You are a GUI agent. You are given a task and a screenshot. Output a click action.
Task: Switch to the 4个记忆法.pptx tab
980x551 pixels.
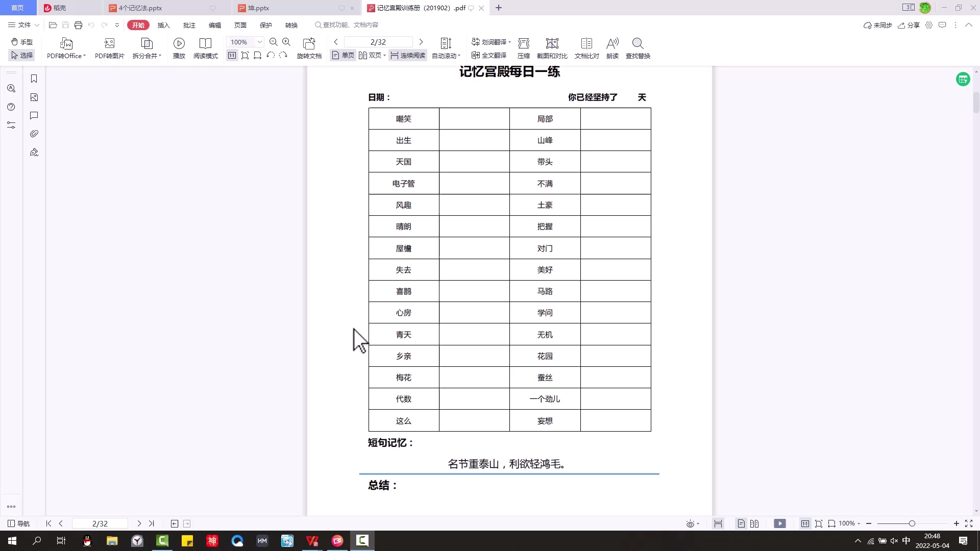tap(140, 8)
